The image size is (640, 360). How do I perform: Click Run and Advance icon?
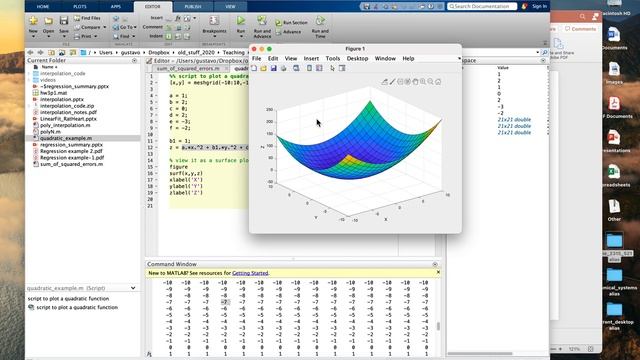262,21
